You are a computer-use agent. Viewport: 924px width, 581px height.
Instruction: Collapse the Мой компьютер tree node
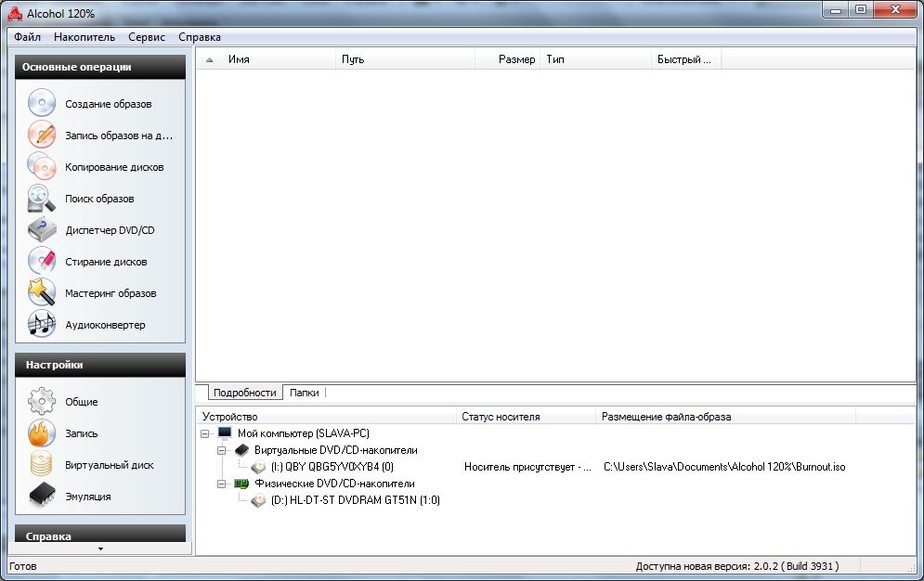(205, 433)
